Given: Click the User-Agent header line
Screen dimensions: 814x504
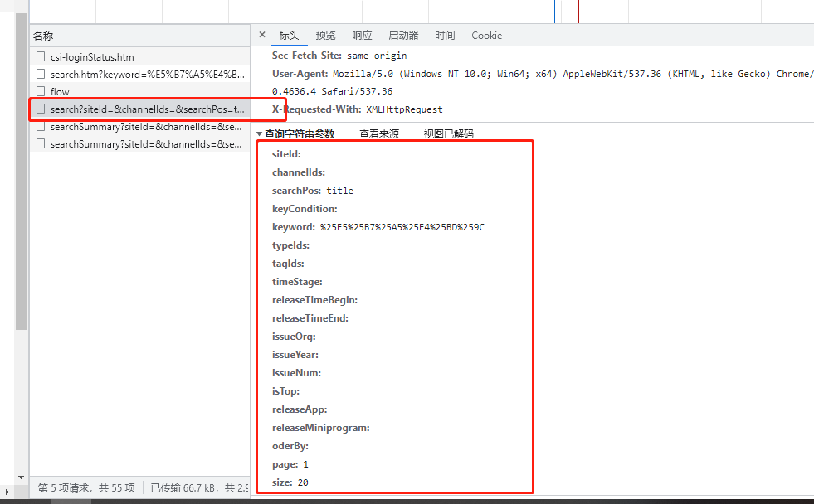Looking at the screenshot, I should 543,82.
